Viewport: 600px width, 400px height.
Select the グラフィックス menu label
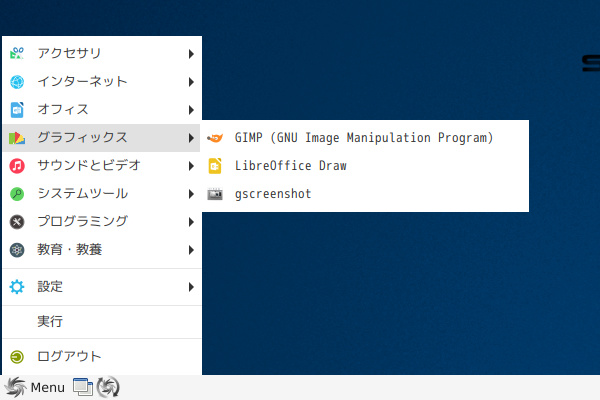[x=82, y=137]
